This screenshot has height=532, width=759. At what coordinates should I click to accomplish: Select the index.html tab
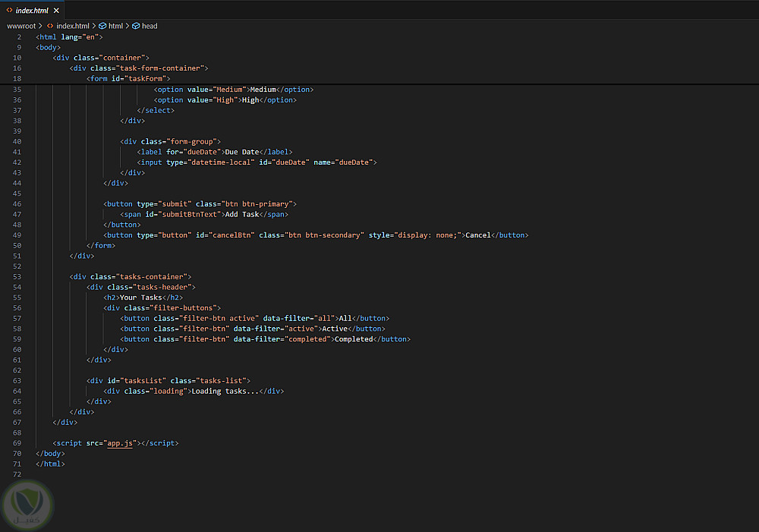click(x=32, y=11)
